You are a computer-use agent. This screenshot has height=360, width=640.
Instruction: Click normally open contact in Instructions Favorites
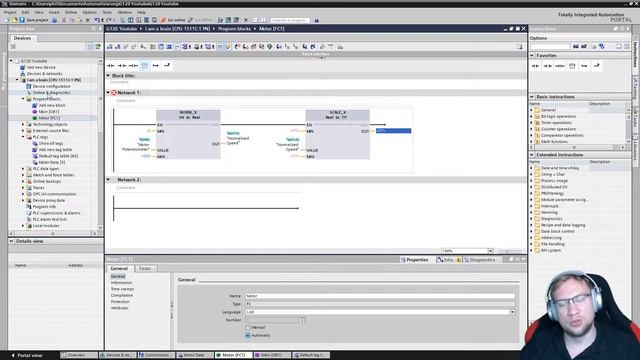[536, 66]
